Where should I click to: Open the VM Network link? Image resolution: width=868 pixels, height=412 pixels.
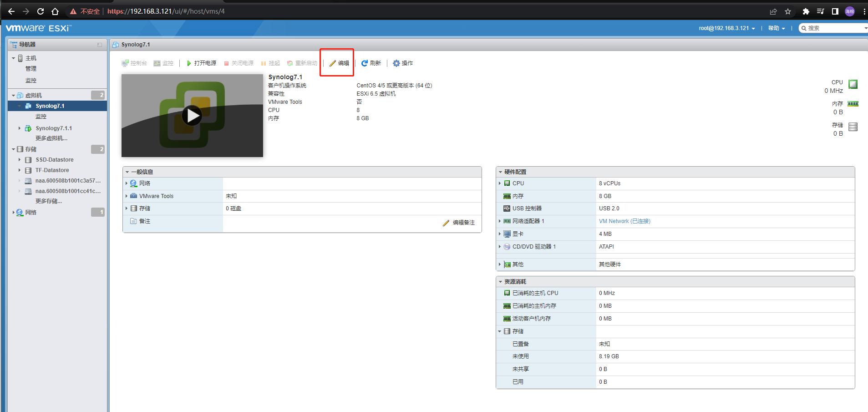point(624,221)
